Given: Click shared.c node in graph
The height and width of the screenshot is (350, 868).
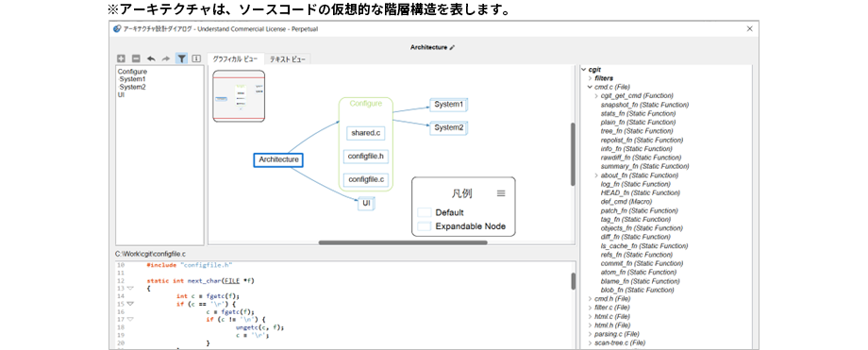Looking at the screenshot, I should point(365,133).
